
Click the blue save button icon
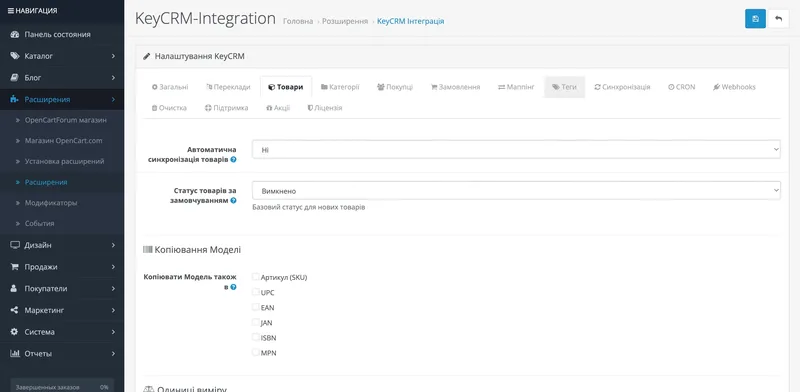tap(755, 19)
